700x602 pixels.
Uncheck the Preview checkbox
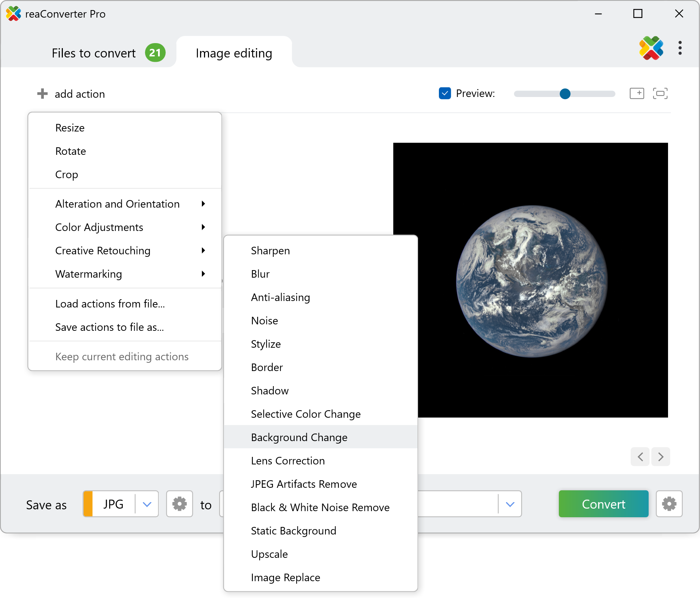pyautogui.click(x=445, y=93)
